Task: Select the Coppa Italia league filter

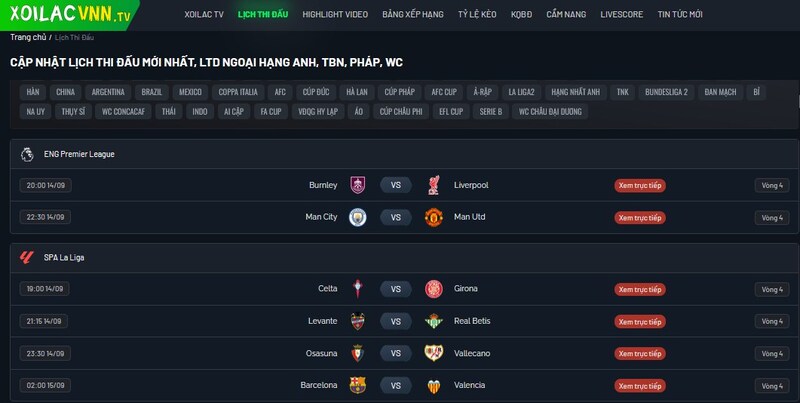Action: point(238,92)
